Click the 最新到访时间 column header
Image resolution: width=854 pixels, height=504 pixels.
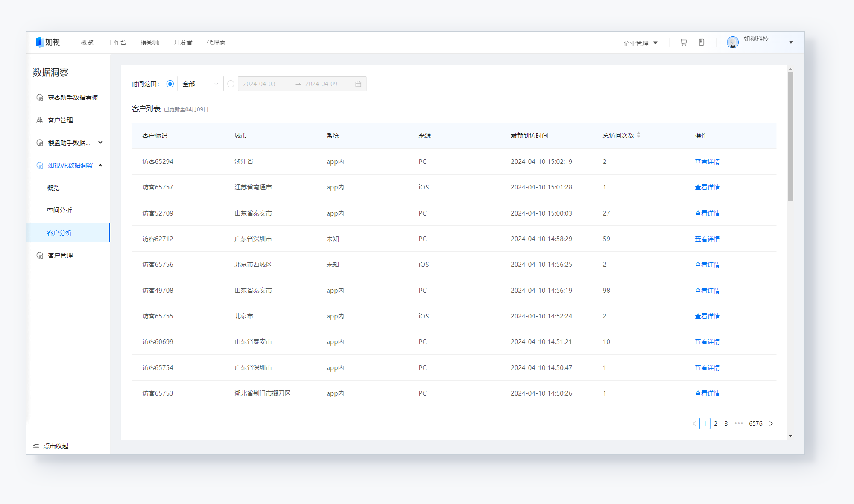(529, 136)
